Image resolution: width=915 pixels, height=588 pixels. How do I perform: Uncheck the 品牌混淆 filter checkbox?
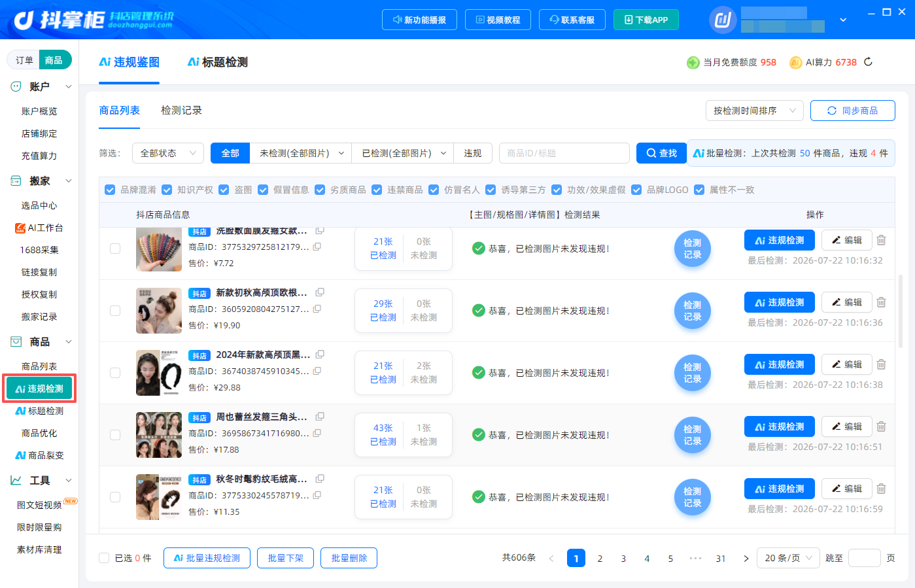(110, 190)
